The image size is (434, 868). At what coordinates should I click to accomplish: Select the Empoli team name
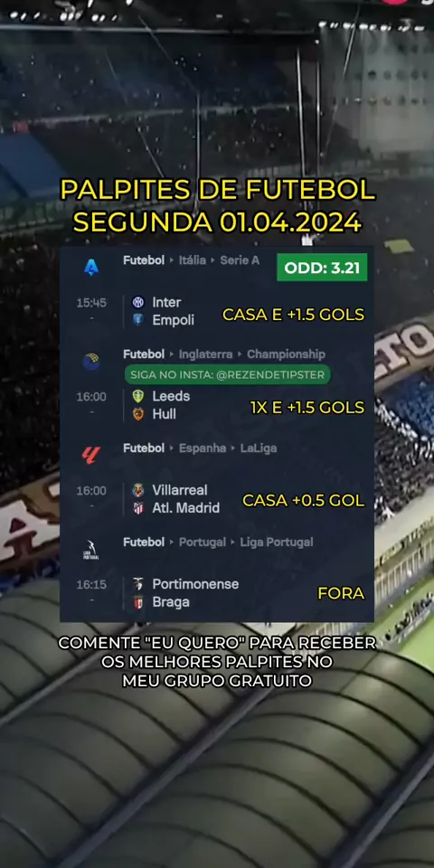174,320
